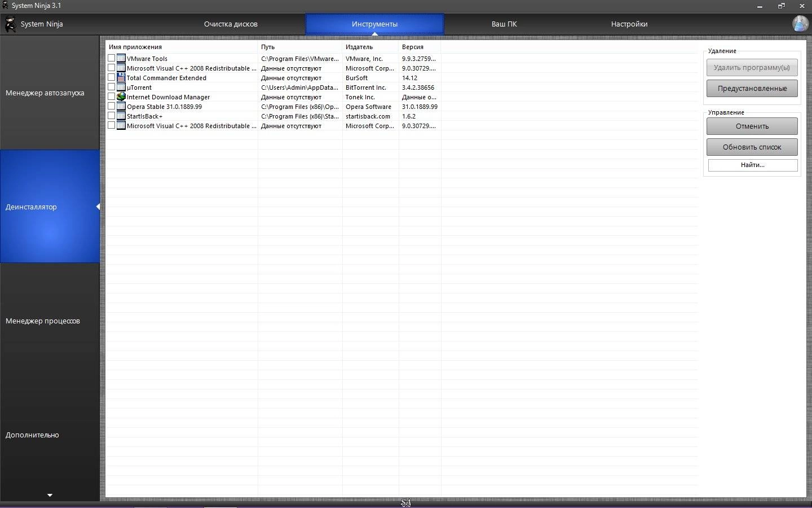Click the Отменить button
This screenshot has width=812, height=508.
752,126
